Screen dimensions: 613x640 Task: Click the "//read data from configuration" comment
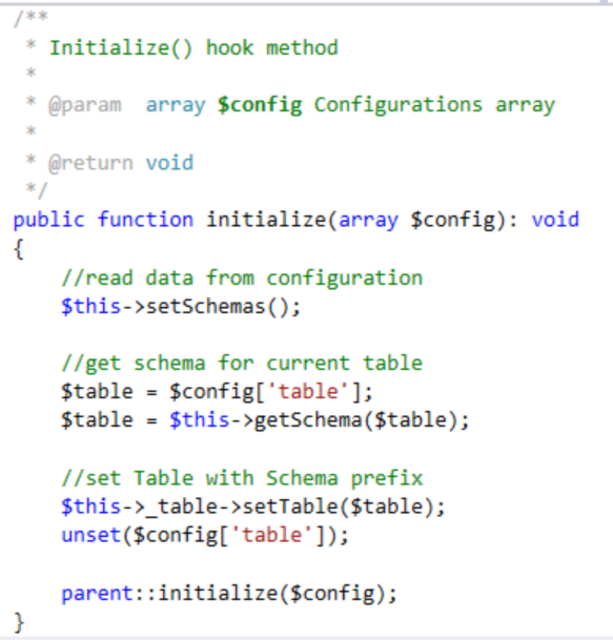[241, 277]
